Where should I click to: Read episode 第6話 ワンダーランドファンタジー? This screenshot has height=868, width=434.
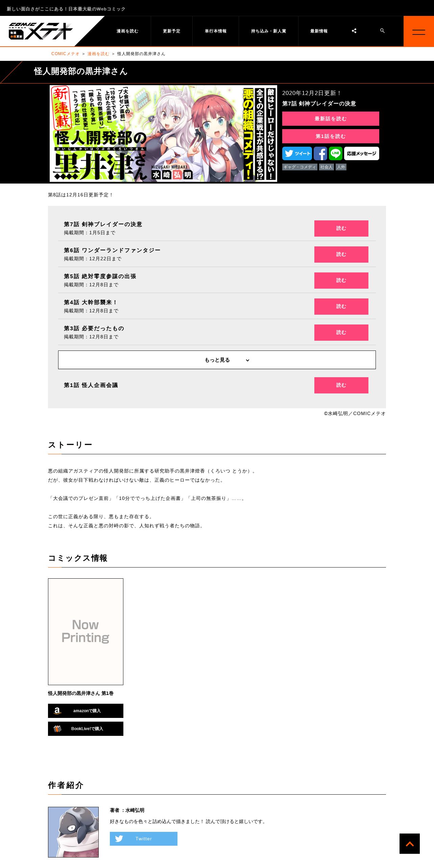(x=341, y=255)
